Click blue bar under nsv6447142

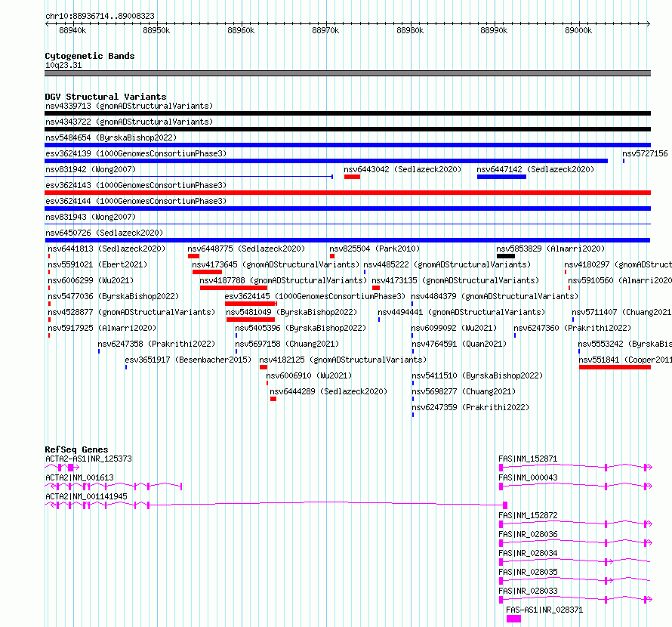point(501,177)
